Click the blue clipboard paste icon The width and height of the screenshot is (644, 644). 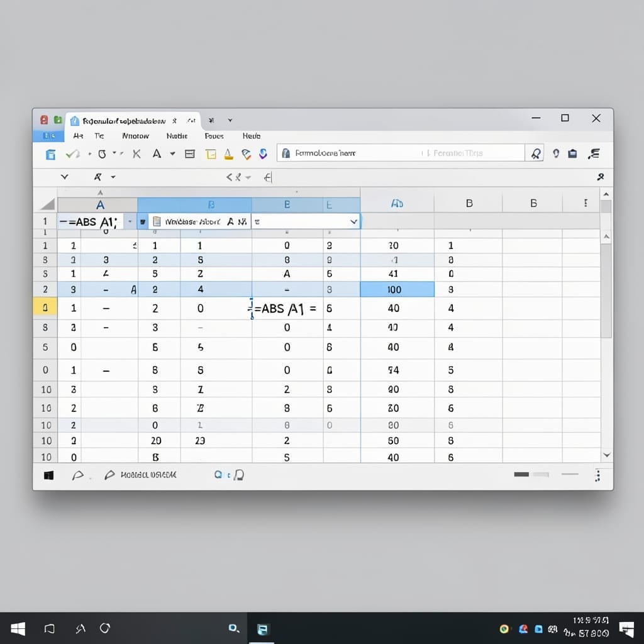[x=50, y=154]
